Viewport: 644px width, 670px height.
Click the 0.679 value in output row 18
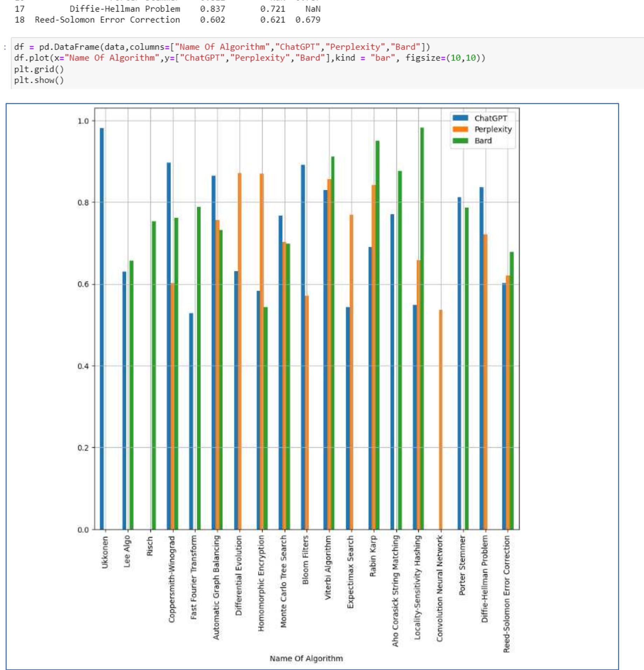coord(308,20)
